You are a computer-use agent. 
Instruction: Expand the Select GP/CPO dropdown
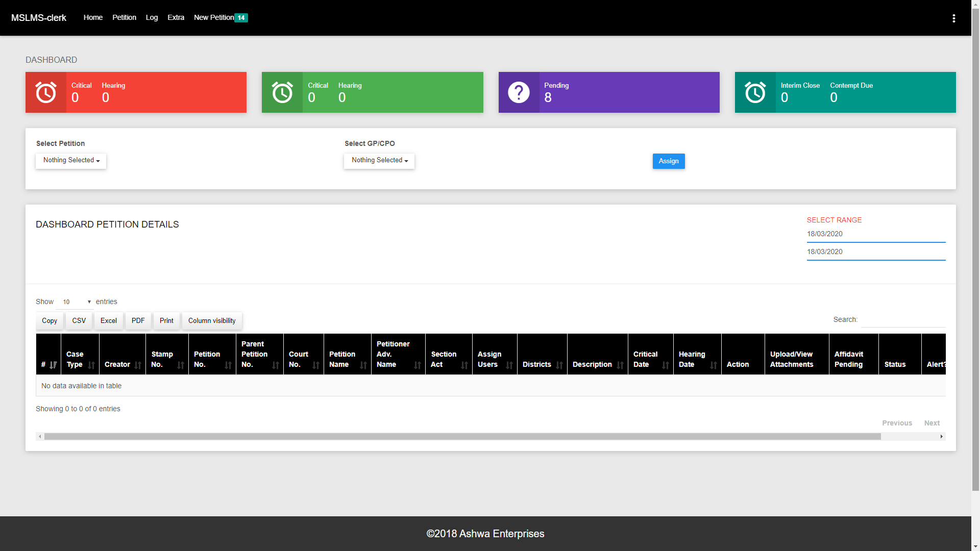coord(379,161)
